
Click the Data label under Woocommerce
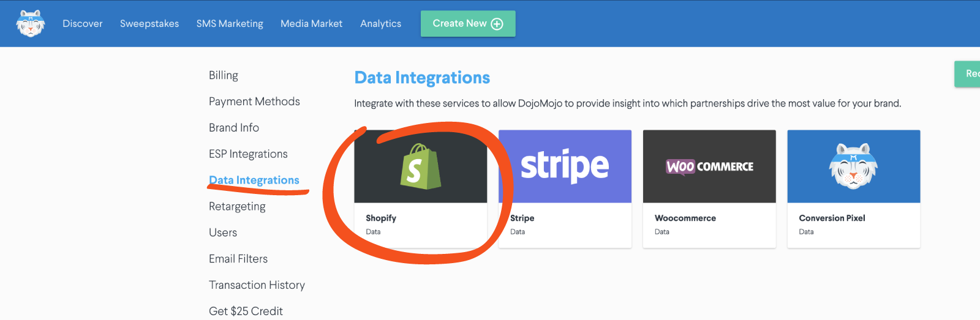(x=662, y=232)
